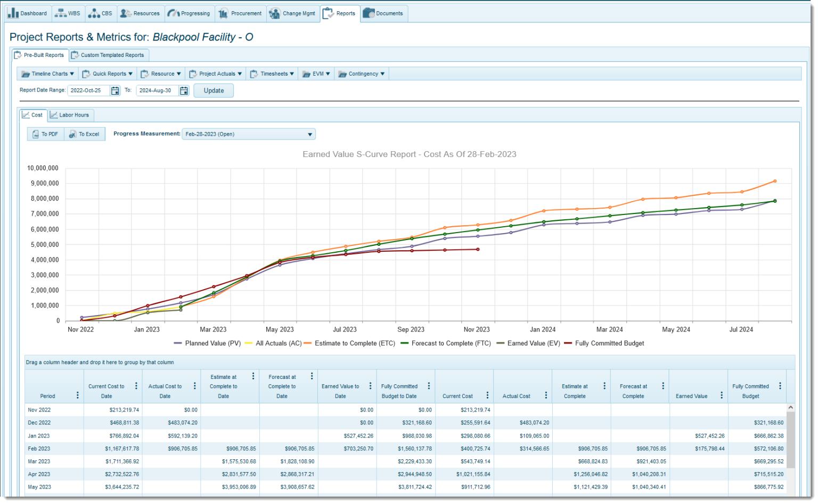
Task: Click the To Excel export button
Action: [x=84, y=134]
